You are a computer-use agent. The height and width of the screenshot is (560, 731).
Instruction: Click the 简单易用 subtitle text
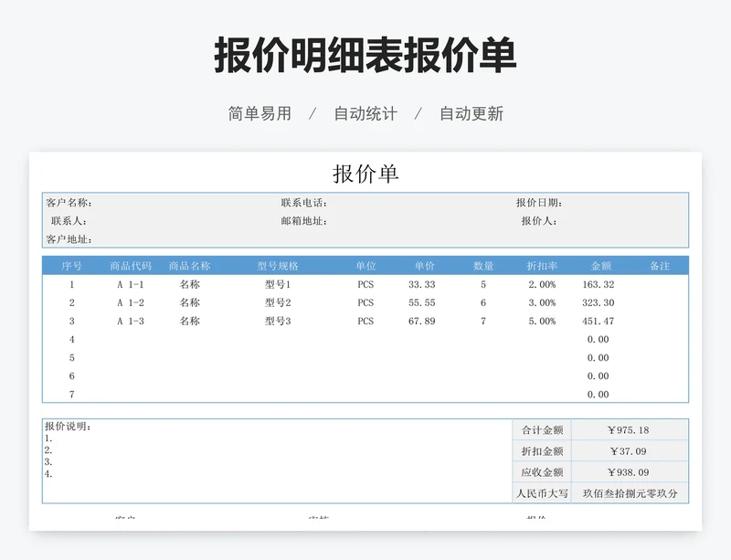260,114
